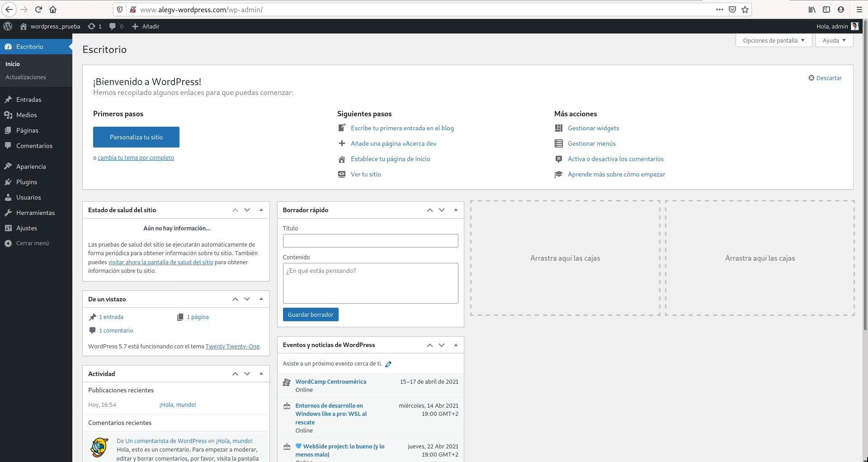Click the Ver tu sitio icon
Image resolution: width=868 pixels, height=462 pixels.
[342, 174]
